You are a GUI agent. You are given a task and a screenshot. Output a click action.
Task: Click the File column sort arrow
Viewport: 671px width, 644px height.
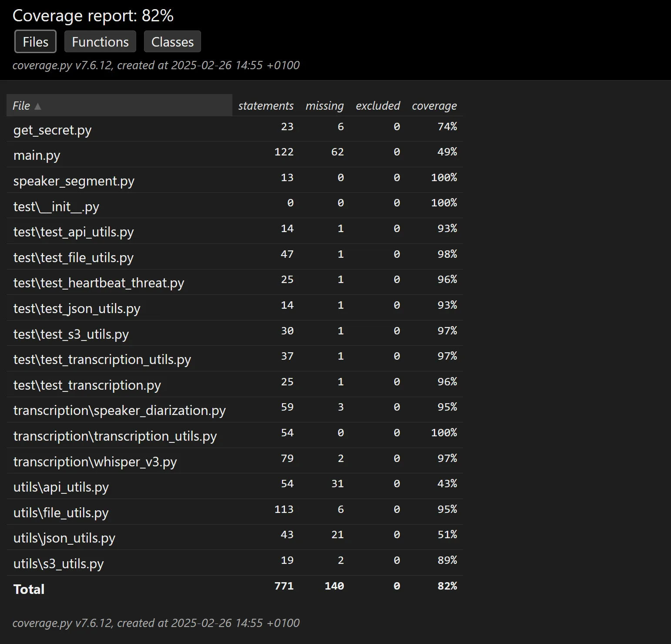pyautogui.click(x=38, y=106)
